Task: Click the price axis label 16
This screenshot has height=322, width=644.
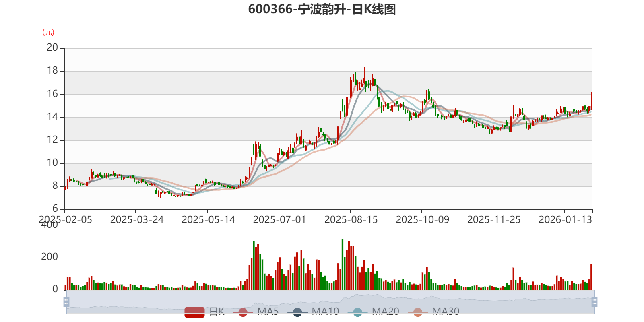Action: [52, 94]
